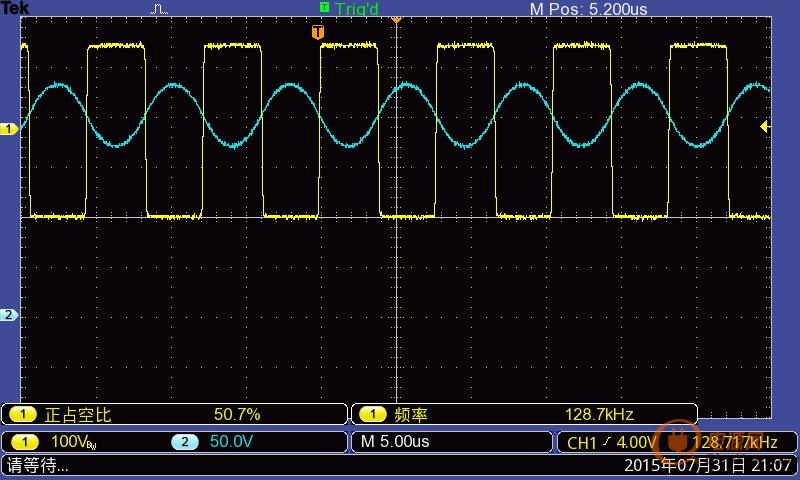This screenshot has width=800, height=480.
Task: Click channel 1 badge beside 正占空比
Action: 22,414
